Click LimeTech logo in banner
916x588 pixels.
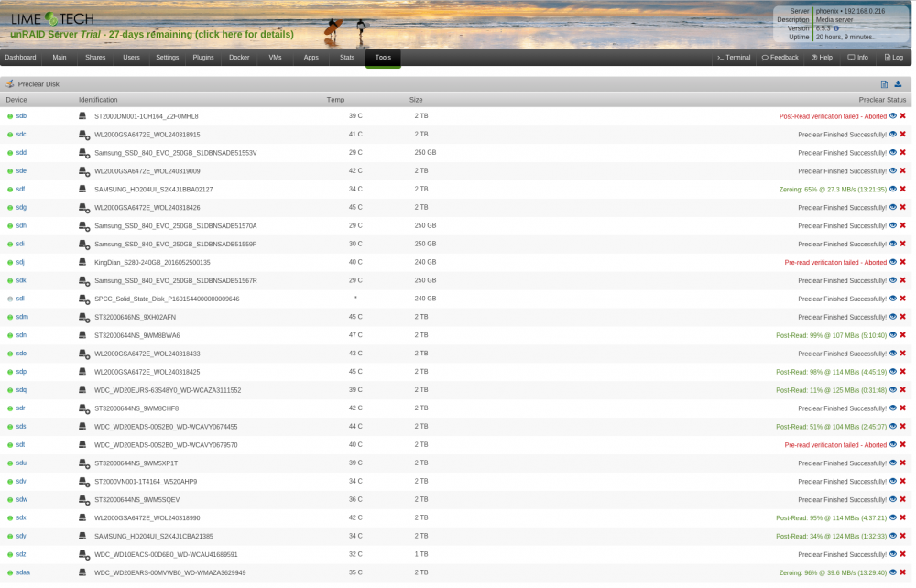pos(52,18)
